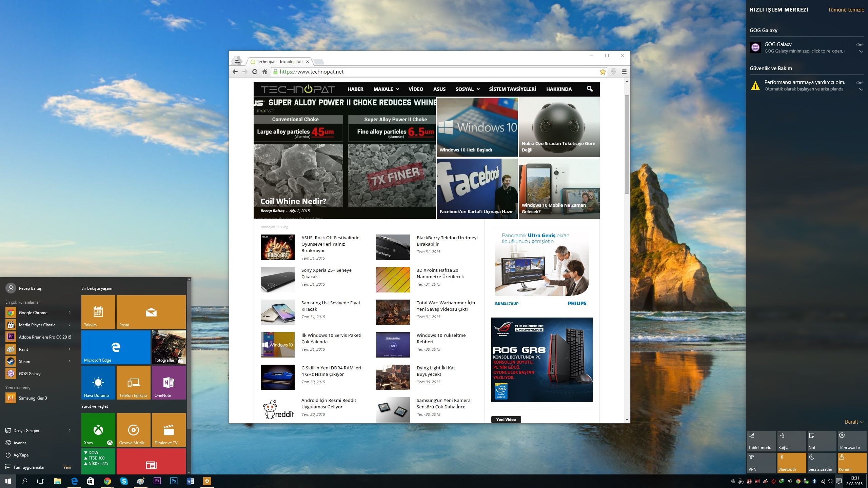868x488 pixels.
Task: Enable Tablet modu quick action
Action: point(761,441)
